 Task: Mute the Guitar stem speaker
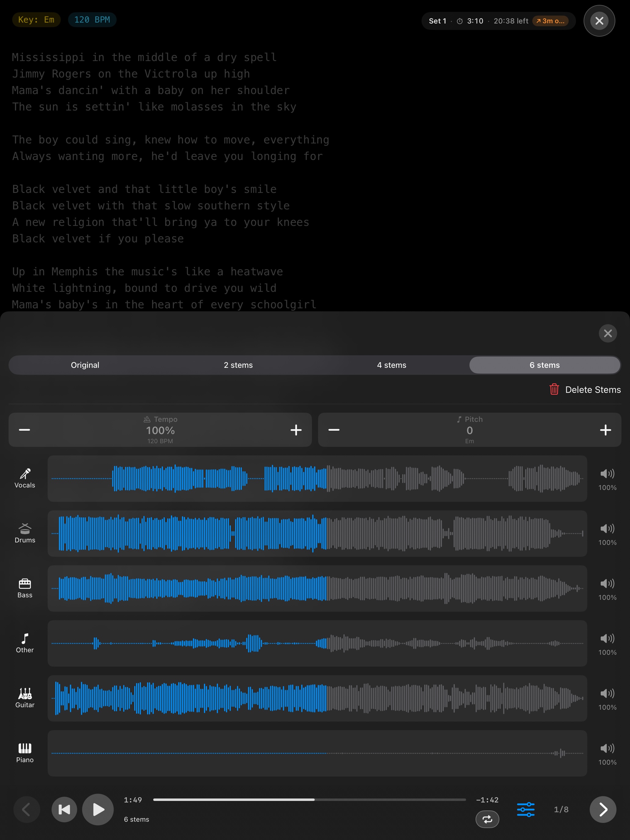point(607,693)
